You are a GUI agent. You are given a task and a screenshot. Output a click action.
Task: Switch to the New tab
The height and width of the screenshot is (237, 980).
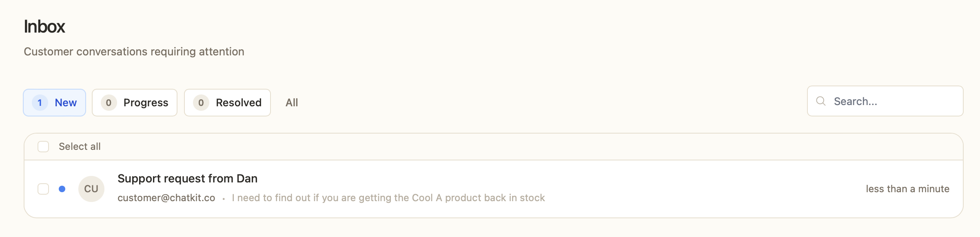coord(54,103)
